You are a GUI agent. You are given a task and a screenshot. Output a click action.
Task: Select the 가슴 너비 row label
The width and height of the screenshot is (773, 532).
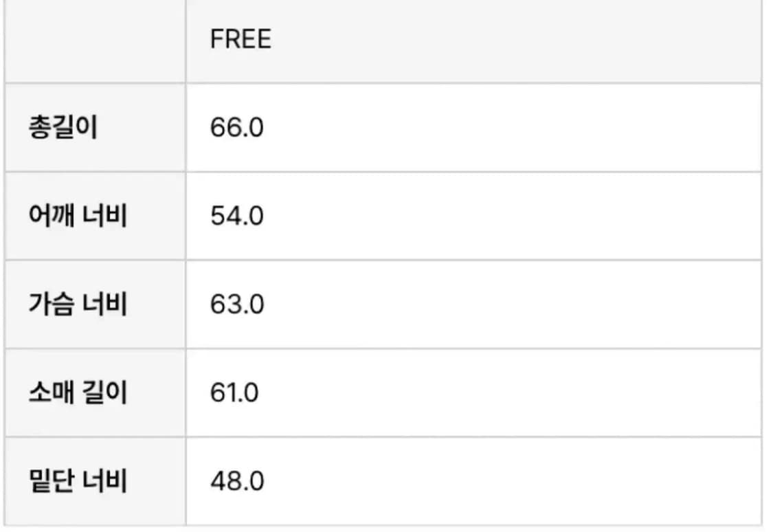78,304
